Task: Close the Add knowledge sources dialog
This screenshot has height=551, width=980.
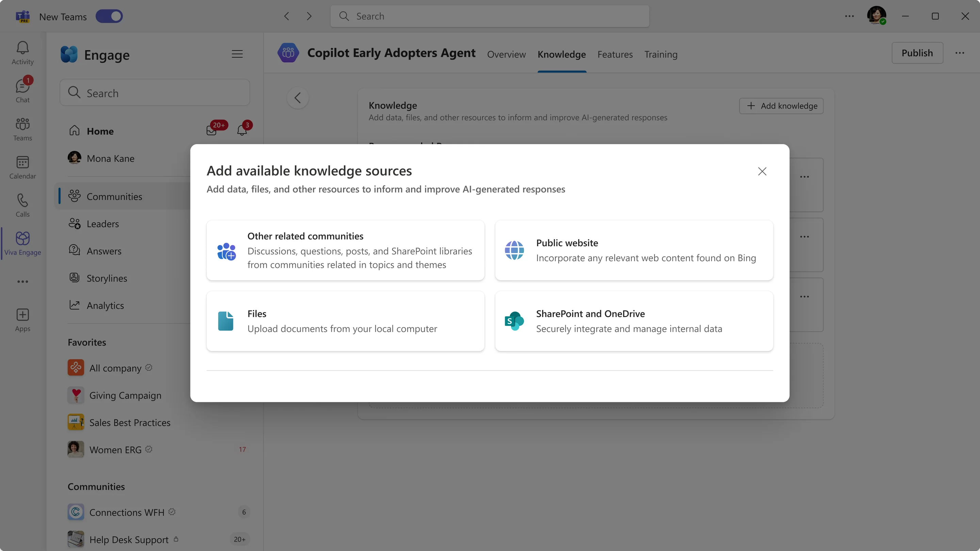Action: pyautogui.click(x=762, y=171)
